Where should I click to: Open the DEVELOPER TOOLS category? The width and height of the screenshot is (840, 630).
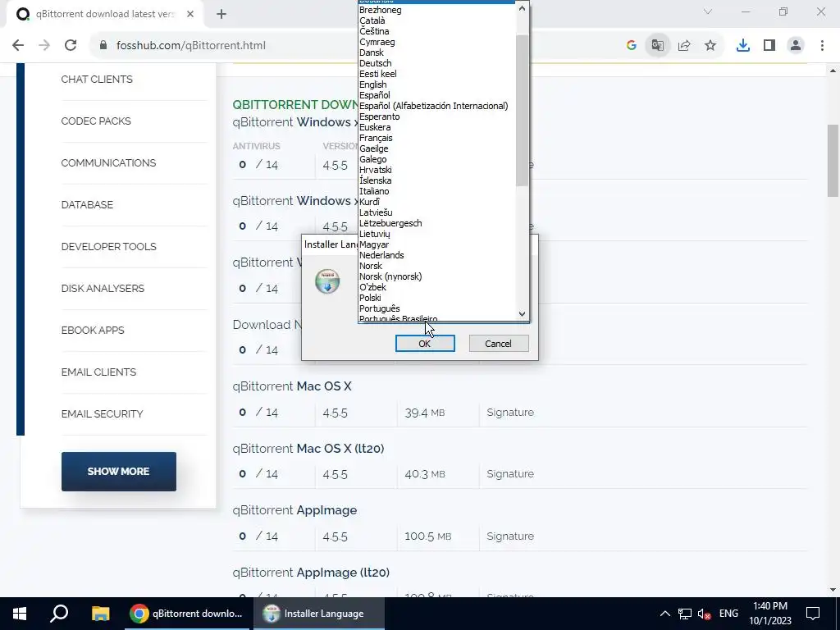click(x=109, y=246)
